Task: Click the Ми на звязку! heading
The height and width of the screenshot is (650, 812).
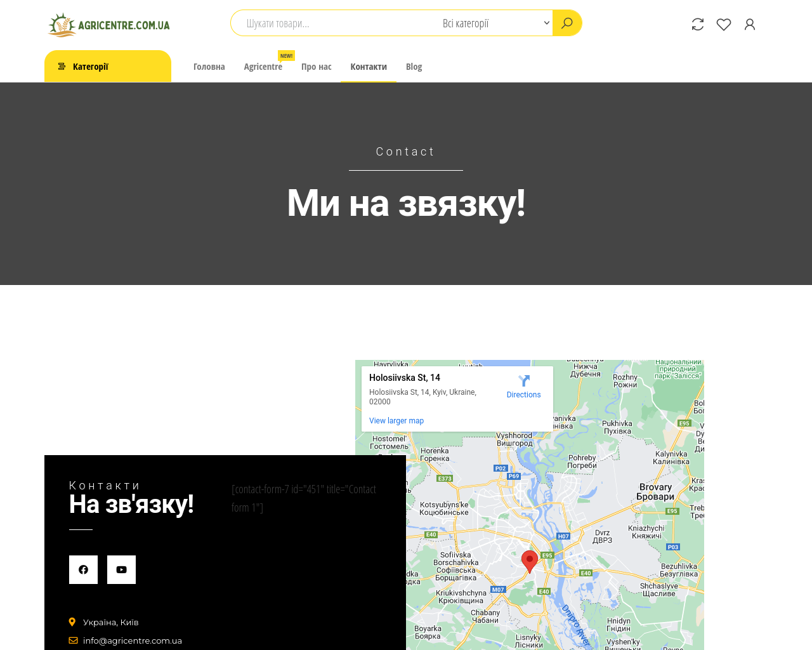Action: tap(406, 203)
